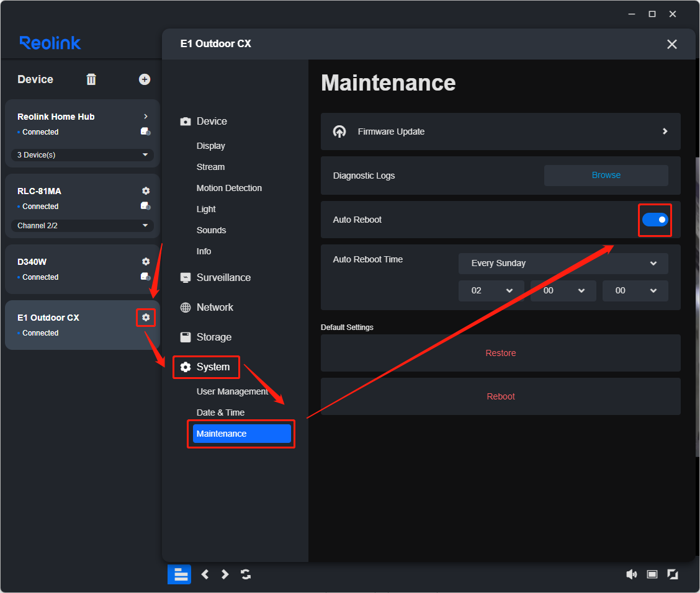Select E1 Outdoor CX device card
This screenshot has width=700, height=593.
point(82,325)
